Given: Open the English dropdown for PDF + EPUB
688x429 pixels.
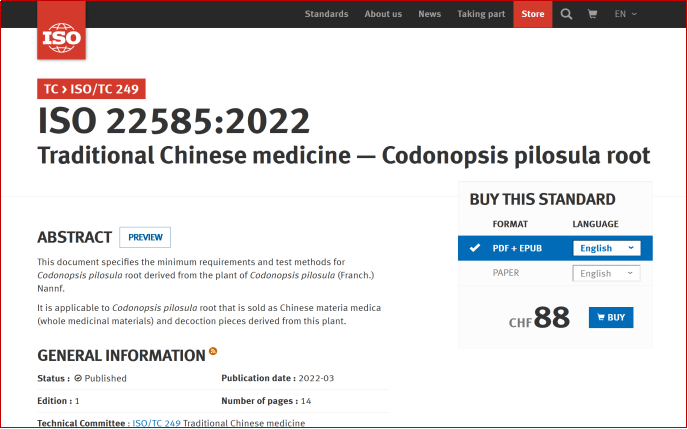Looking at the screenshot, I should pos(606,248).
